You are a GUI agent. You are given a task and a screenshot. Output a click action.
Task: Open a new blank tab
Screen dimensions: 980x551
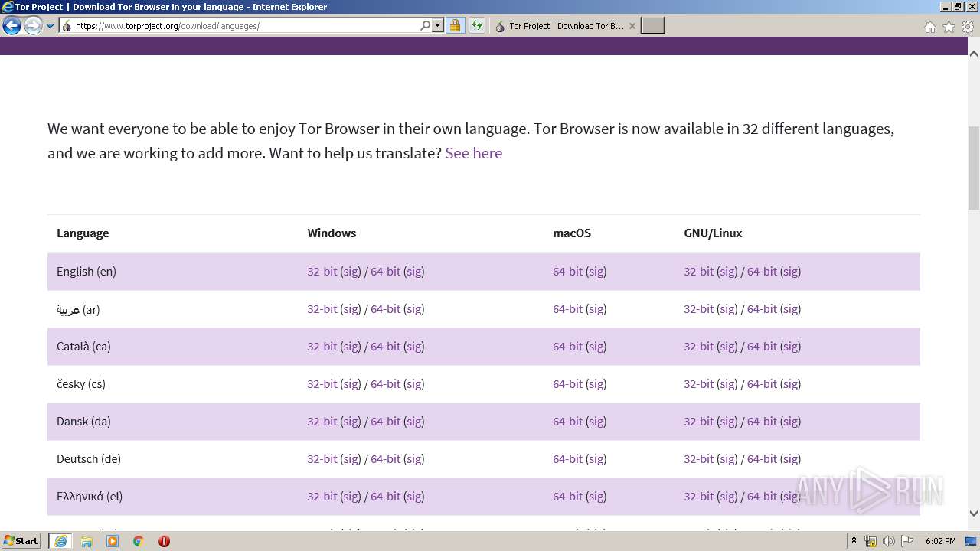[x=652, y=26]
